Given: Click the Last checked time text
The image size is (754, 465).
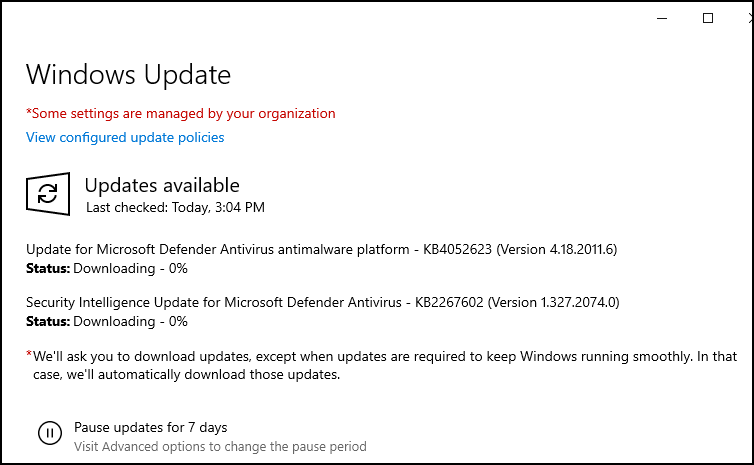Looking at the screenshot, I should click(176, 207).
